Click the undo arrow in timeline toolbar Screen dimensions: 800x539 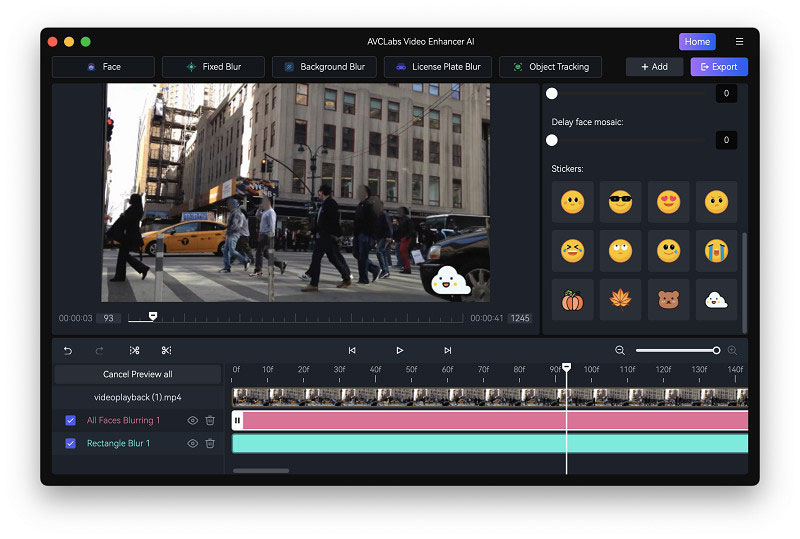point(68,350)
